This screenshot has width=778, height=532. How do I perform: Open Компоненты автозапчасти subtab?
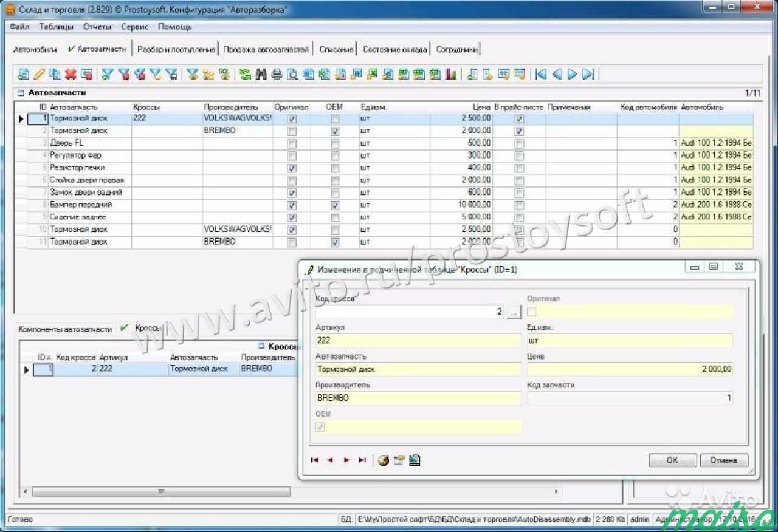coord(65,329)
